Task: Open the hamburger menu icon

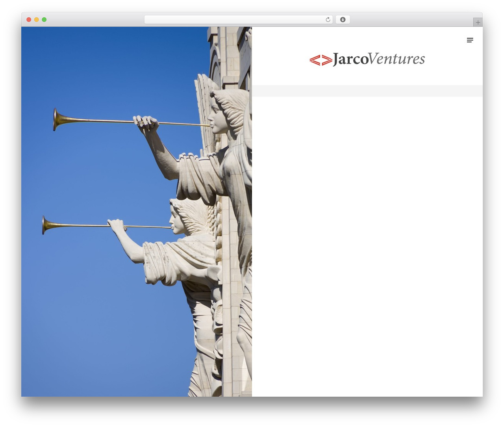Action: coord(470,40)
